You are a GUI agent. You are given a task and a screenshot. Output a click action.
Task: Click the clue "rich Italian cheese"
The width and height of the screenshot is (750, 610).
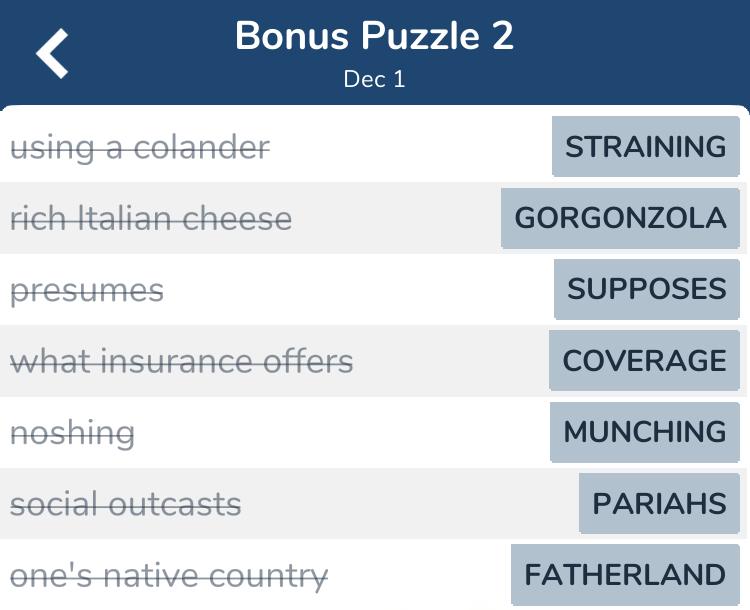pyautogui.click(x=151, y=219)
